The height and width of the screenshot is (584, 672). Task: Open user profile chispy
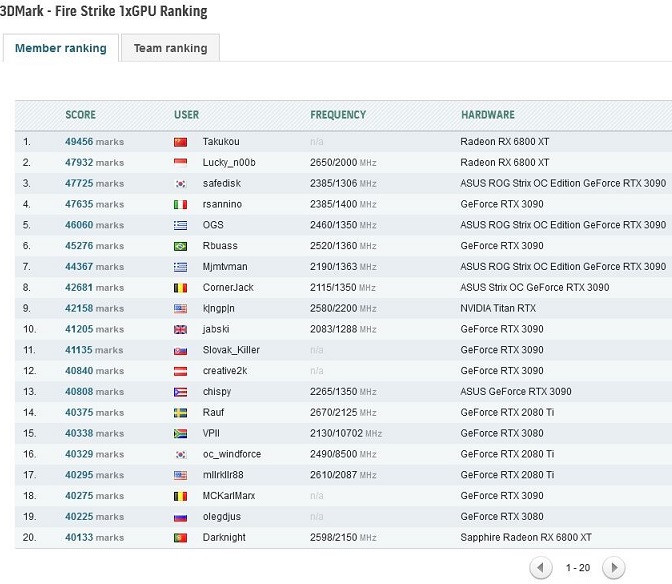217,392
